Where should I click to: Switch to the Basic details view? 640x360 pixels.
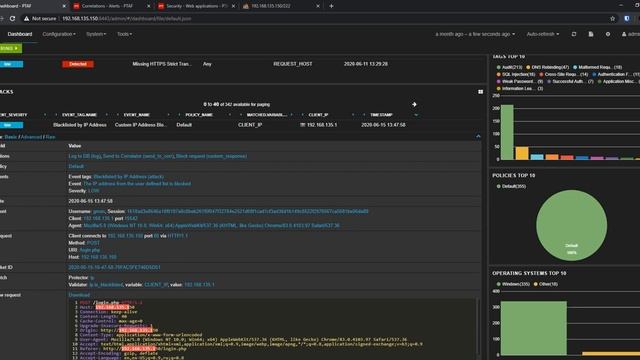pyautogui.click(x=11, y=137)
